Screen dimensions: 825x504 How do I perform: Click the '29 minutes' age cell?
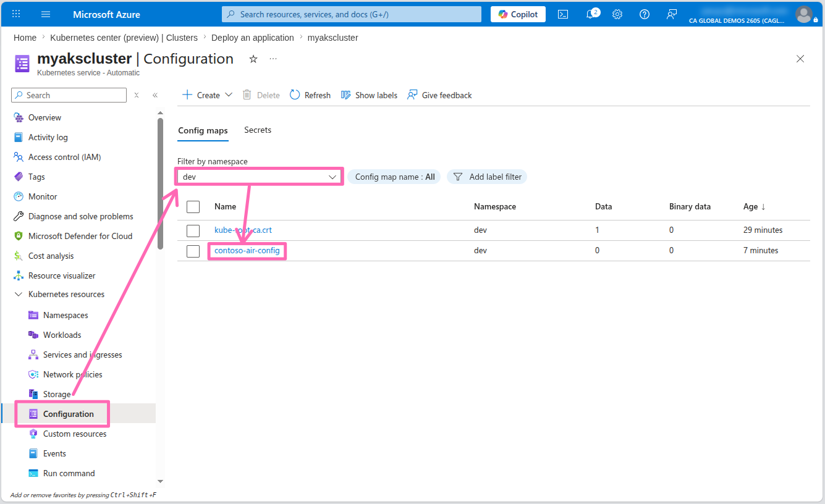(x=763, y=230)
